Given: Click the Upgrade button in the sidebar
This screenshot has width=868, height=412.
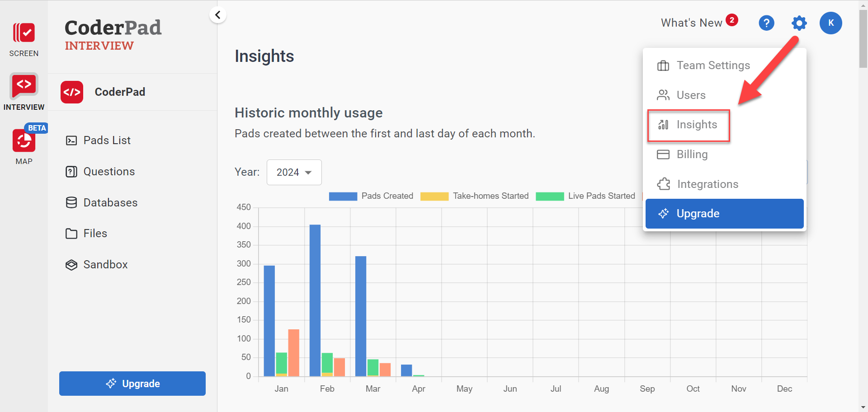Looking at the screenshot, I should (x=132, y=384).
